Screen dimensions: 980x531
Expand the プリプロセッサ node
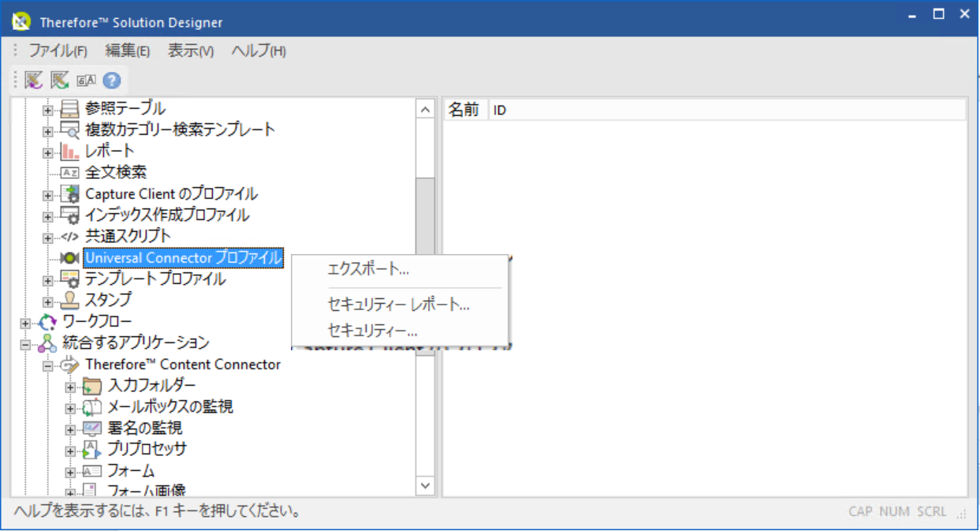click(69, 451)
